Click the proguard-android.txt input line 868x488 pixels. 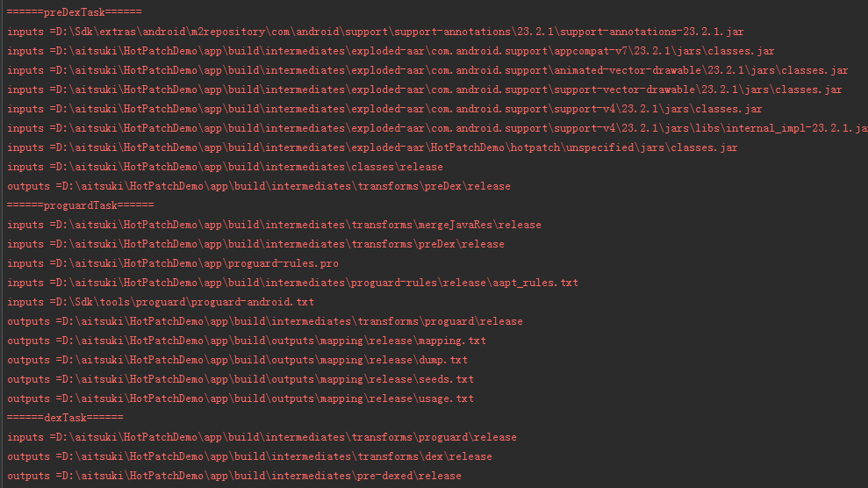(161, 302)
